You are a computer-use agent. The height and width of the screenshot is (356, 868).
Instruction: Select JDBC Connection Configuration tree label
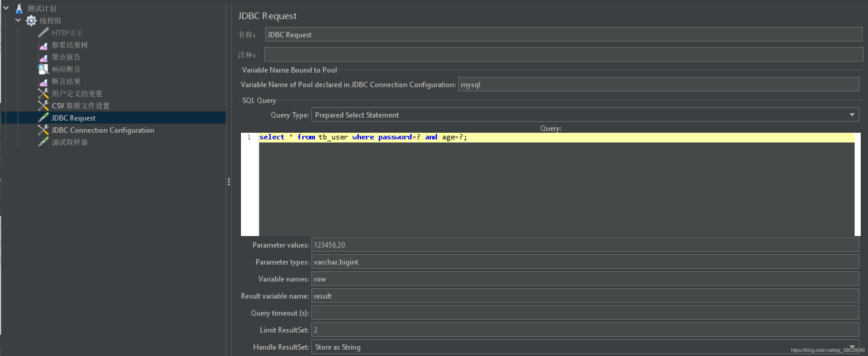click(x=103, y=130)
